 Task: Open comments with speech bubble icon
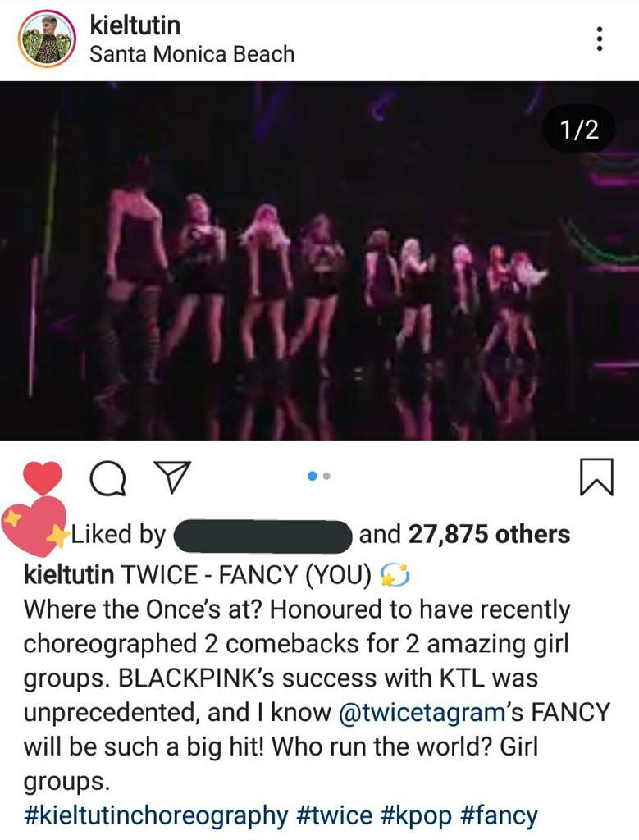click(108, 478)
